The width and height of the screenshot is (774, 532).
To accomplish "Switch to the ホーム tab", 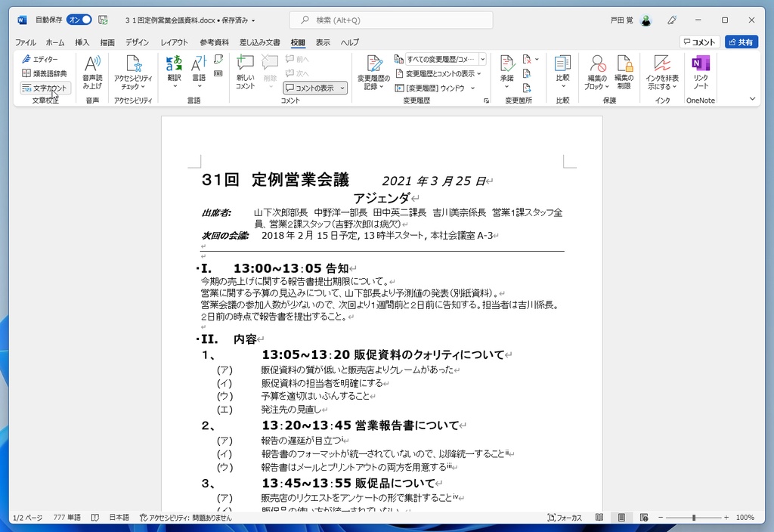I will coord(54,42).
